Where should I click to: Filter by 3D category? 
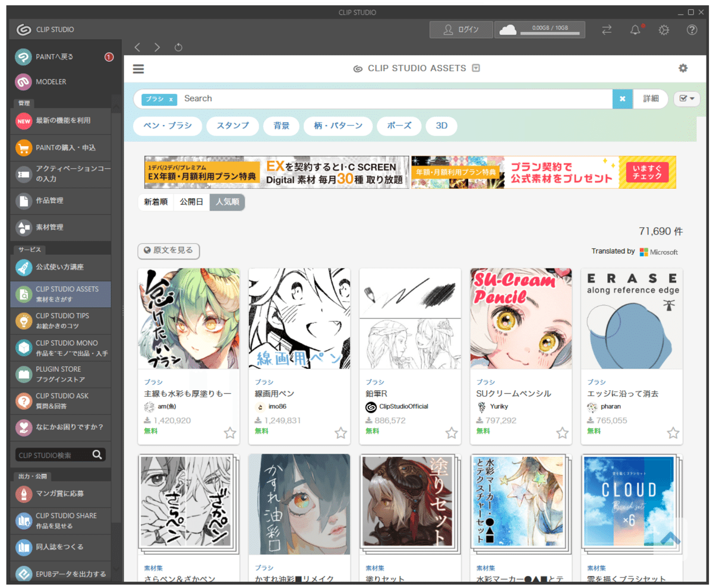pos(441,126)
